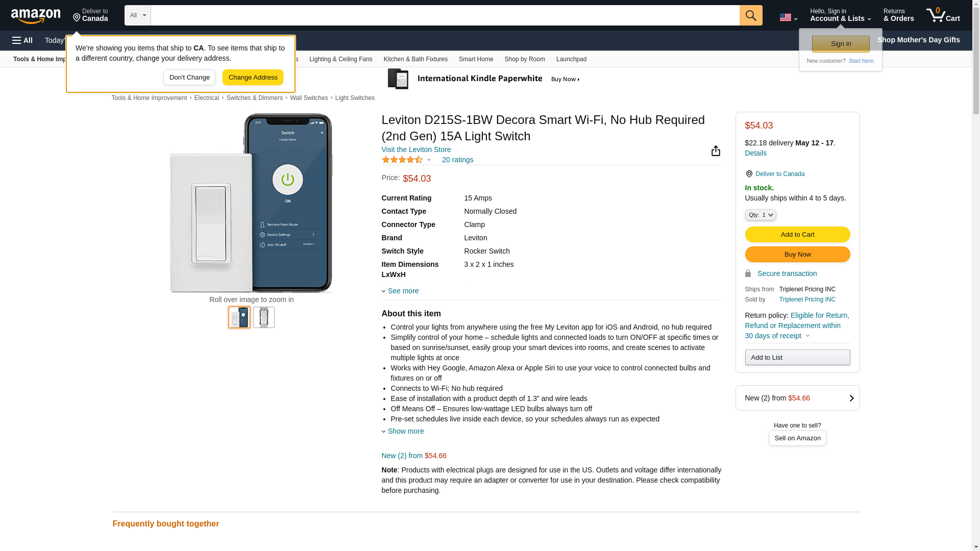The image size is (980, 551).
Task: Open the search category All dropdown
Action: (137, 15)
